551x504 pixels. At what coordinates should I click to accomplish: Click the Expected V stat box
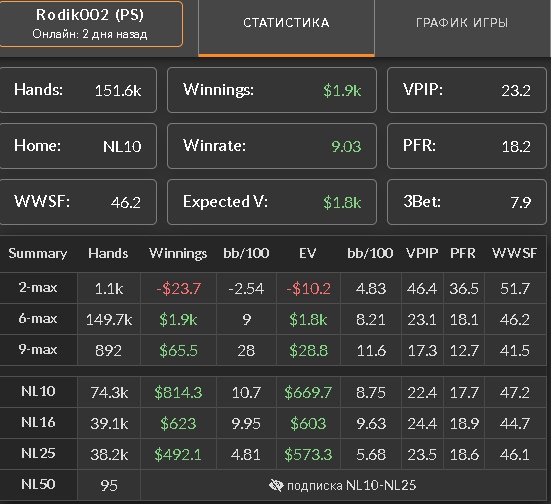click(x=272, y=202)
